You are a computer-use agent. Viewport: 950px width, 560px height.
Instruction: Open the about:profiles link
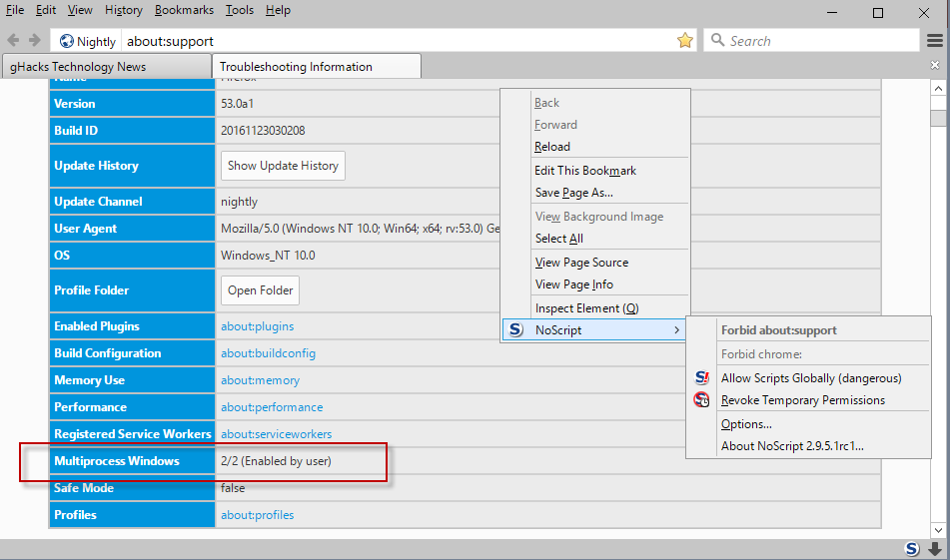click(x=257, y=515)
